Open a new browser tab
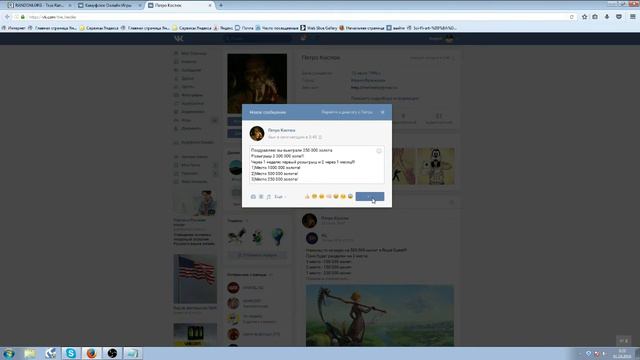 click(x=221, y=5)
